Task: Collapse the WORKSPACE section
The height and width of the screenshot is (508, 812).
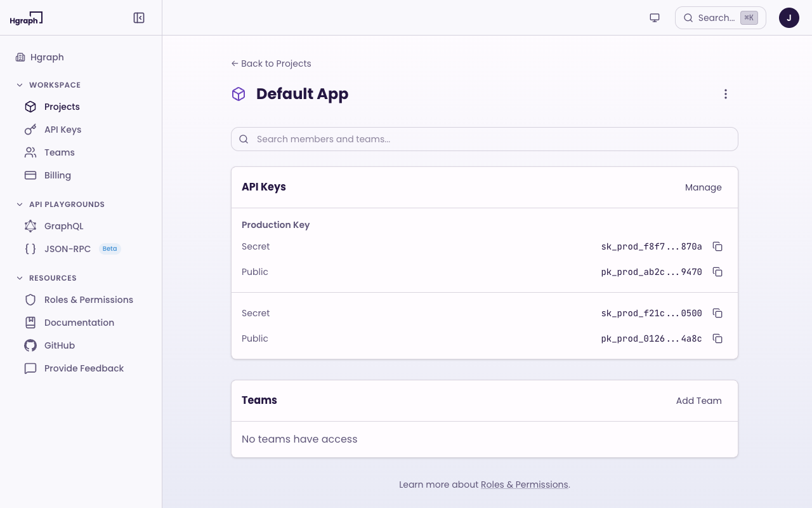Action: point(20,84)
